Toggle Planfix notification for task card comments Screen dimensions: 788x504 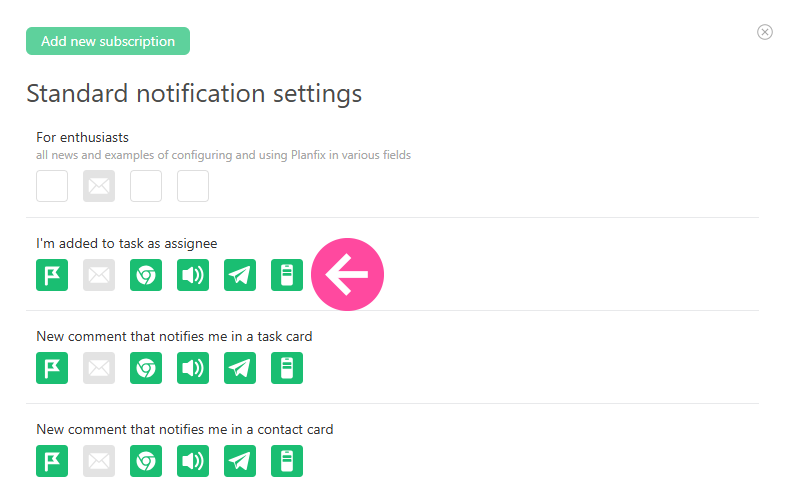(x=52, y=368)
